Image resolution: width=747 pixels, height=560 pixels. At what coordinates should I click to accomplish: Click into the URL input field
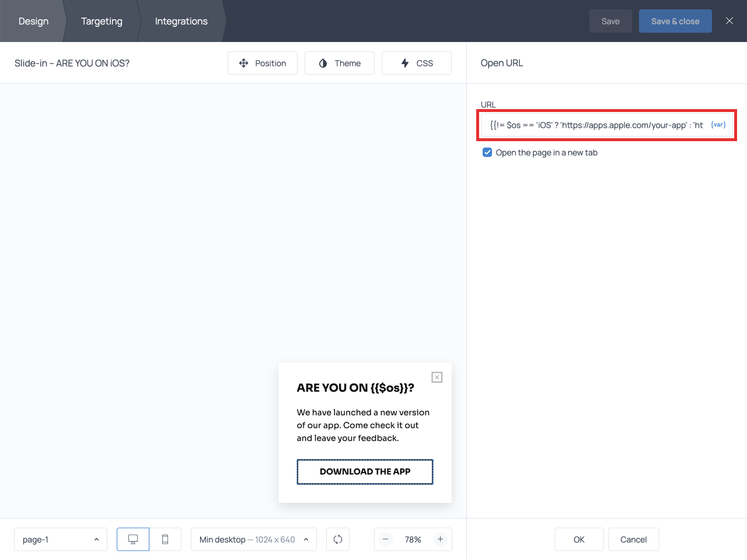[x=595, y=125]
